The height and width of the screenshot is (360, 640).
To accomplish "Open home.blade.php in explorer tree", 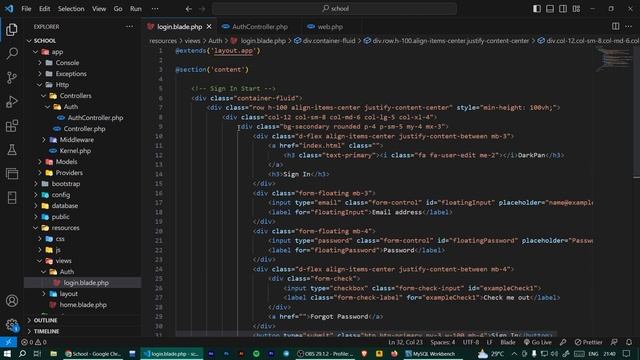I will pyautogui.click(x=82, y=304).
